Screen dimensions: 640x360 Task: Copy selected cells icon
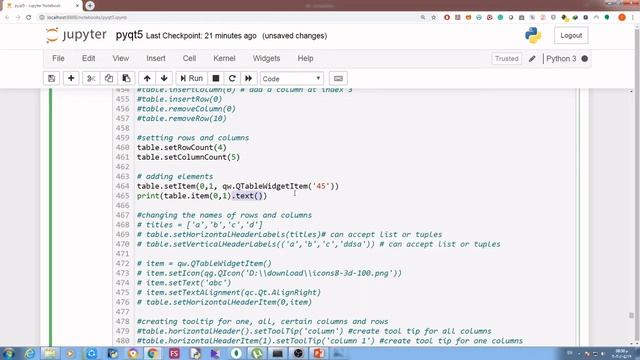109,78
